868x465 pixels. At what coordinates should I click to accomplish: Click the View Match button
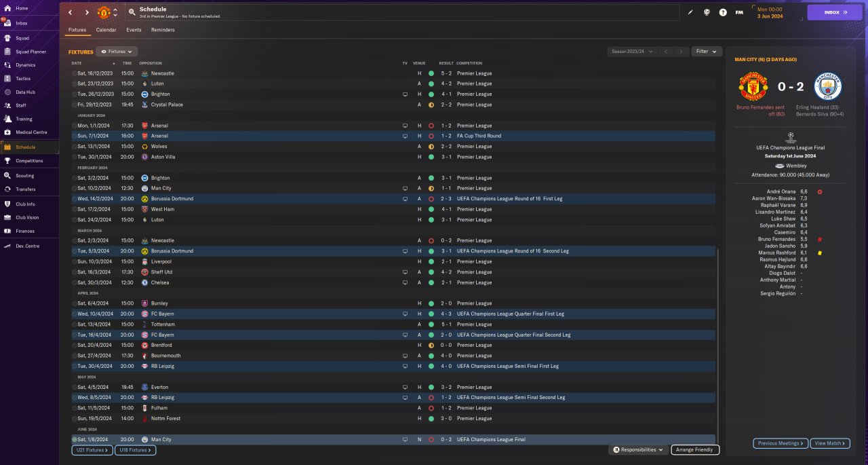829,443
